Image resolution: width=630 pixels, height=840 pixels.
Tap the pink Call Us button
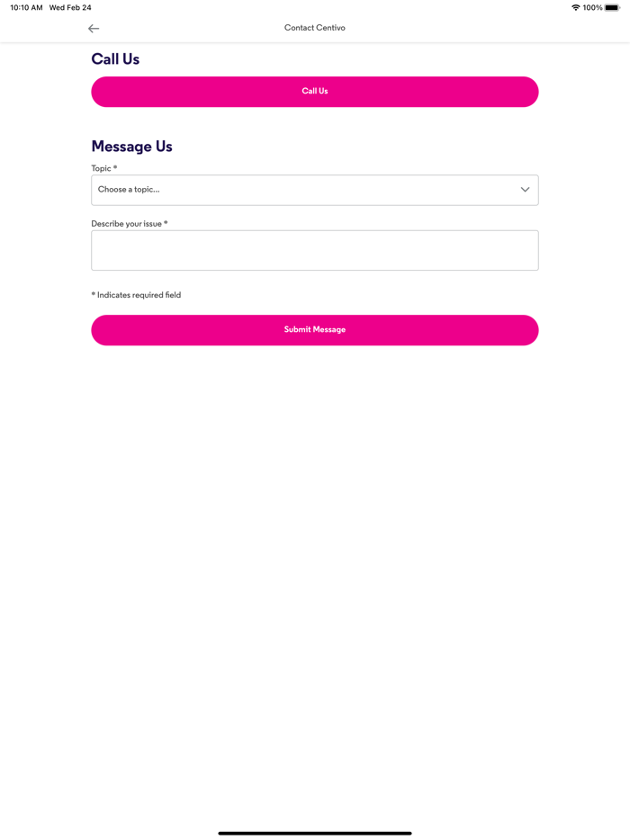(x=315, y=92)
